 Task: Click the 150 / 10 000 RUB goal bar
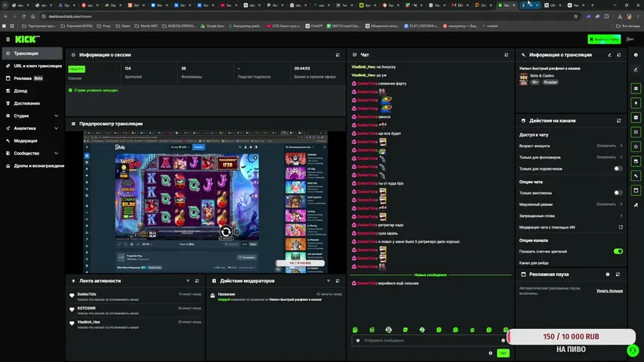coord(571,336)
